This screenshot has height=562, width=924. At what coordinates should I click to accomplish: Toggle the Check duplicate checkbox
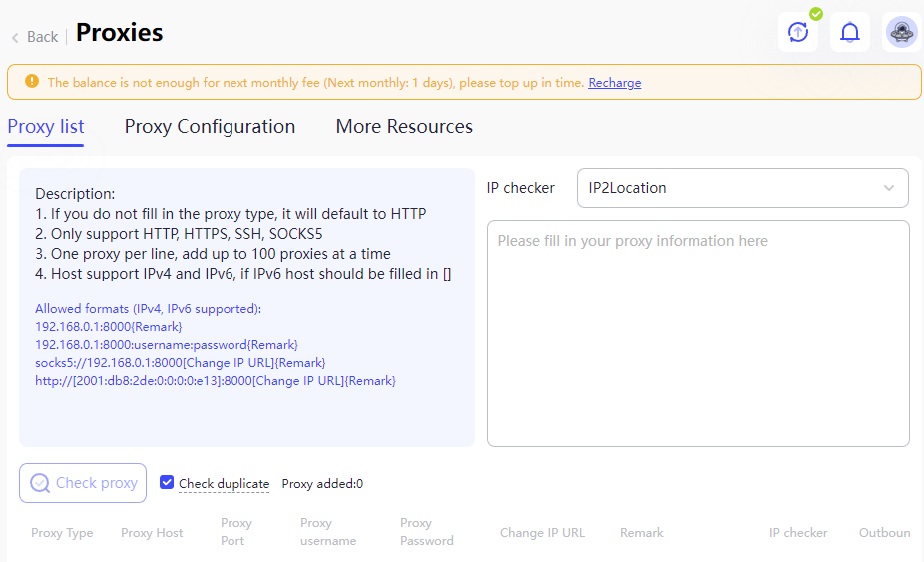pos(167,482)
